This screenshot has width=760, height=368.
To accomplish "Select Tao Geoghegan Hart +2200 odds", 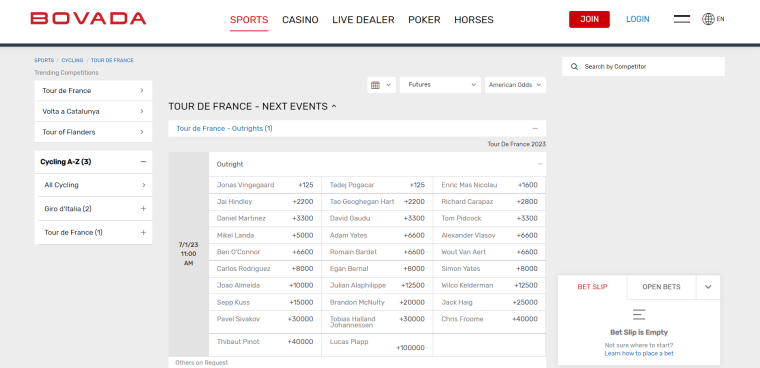I will coord(377,202).
